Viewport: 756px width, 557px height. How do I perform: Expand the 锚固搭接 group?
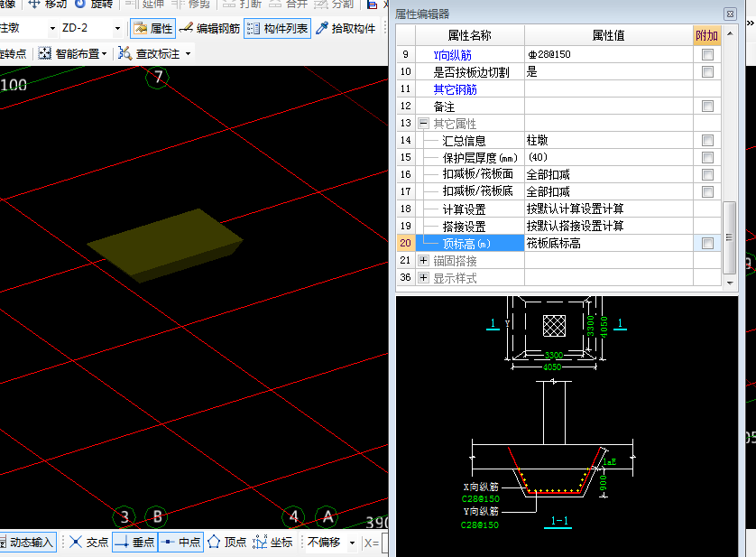click(x=423, y=261)
